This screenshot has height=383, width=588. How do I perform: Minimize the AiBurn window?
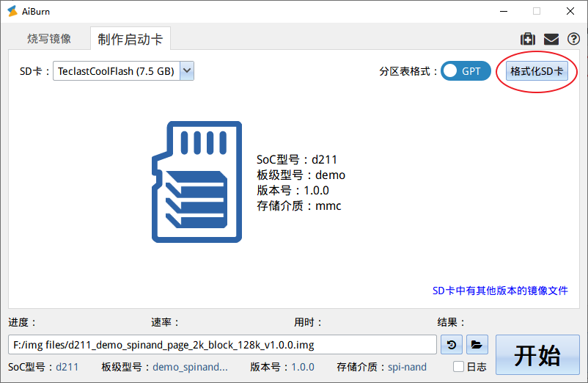(x=503, y=12)
